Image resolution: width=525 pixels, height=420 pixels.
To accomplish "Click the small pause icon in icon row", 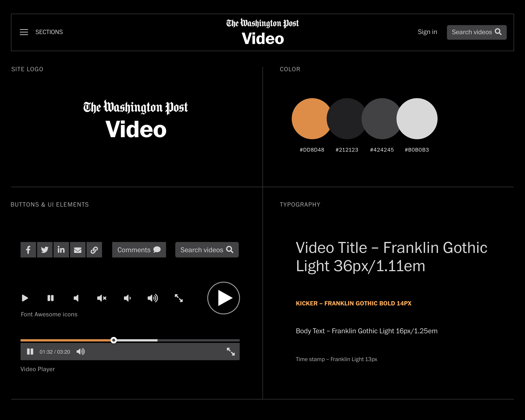I will (x=51, y=298).
